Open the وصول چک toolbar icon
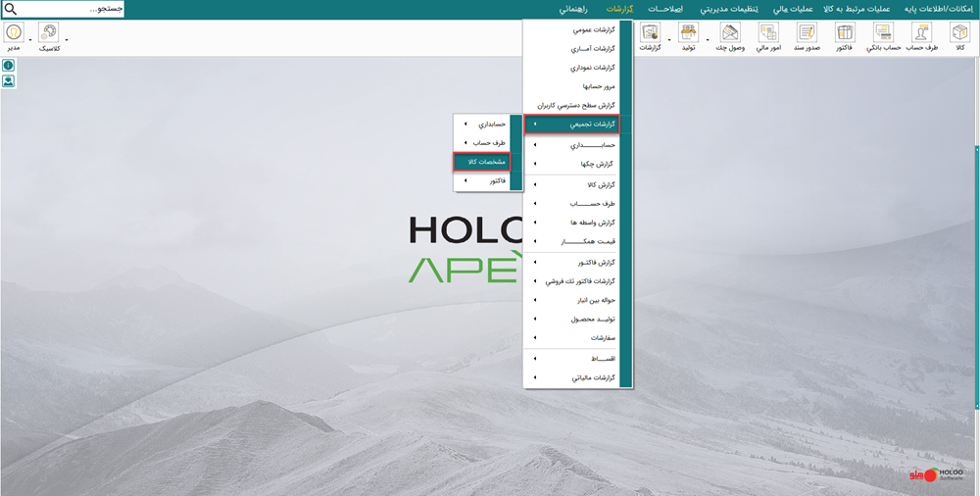980x496 pixels. [730, 37]
